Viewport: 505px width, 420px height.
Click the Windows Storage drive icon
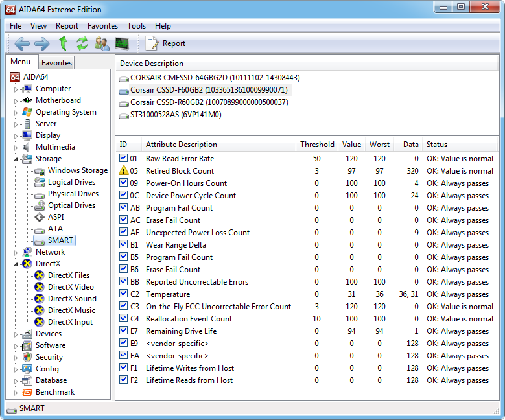[40, 170]
